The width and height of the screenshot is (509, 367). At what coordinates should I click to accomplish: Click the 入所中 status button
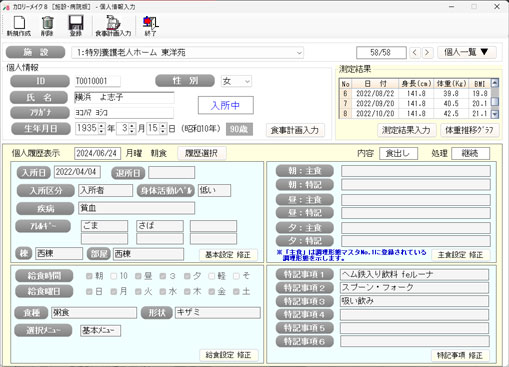(226, 105)
